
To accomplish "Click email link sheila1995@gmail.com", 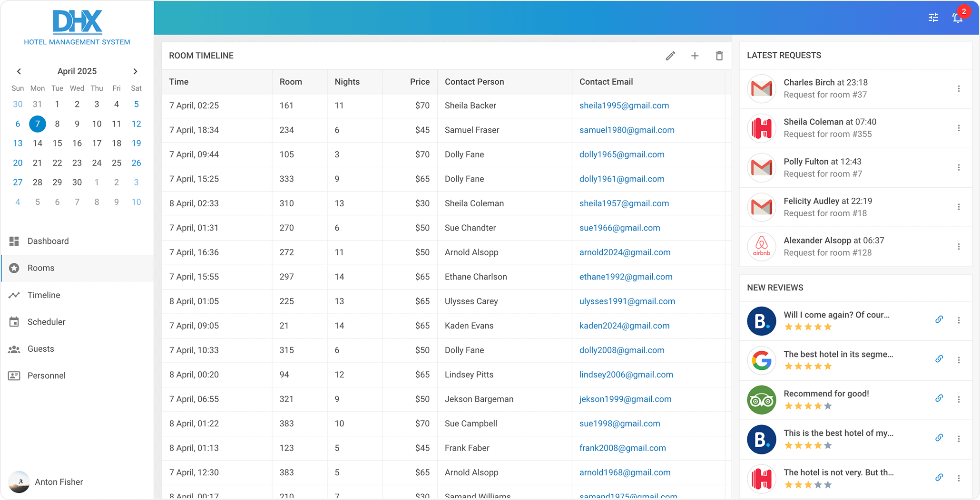I will coord(624,106).
